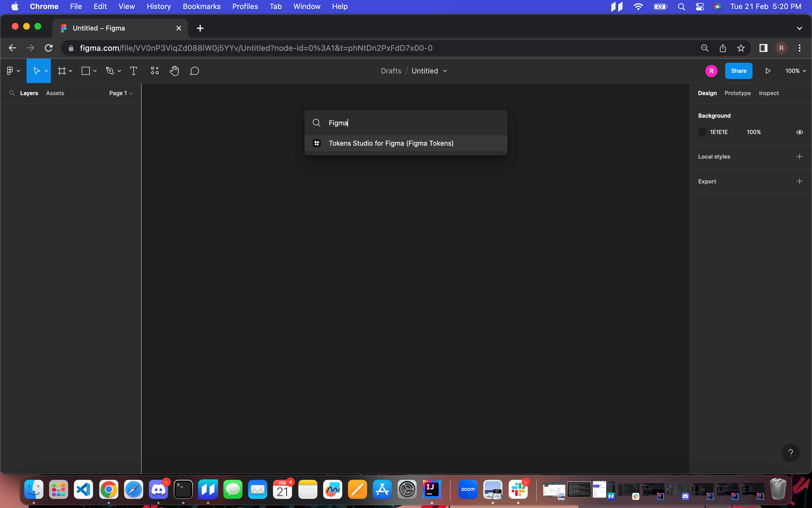The width and height of the screenshot is (812, 508).
Task: Open the Resources tool
Action: (x=155, y=71)
